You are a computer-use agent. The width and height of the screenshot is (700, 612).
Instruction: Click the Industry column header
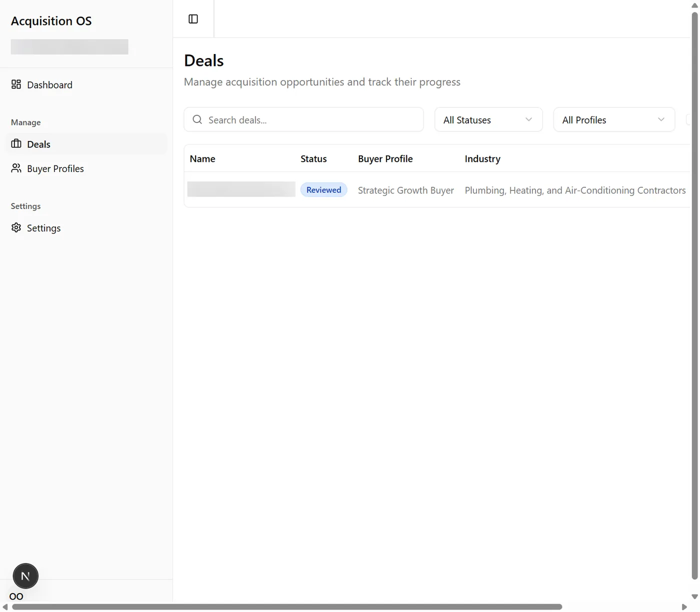point(482,159)
